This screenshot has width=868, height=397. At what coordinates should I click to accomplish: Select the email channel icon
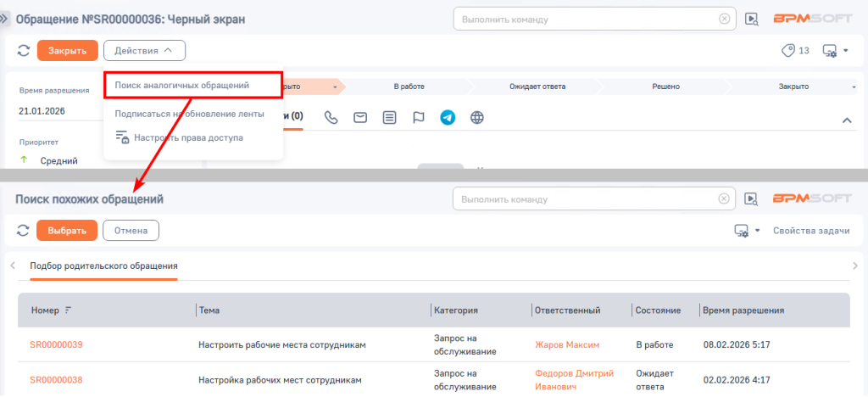coord(361,117)
